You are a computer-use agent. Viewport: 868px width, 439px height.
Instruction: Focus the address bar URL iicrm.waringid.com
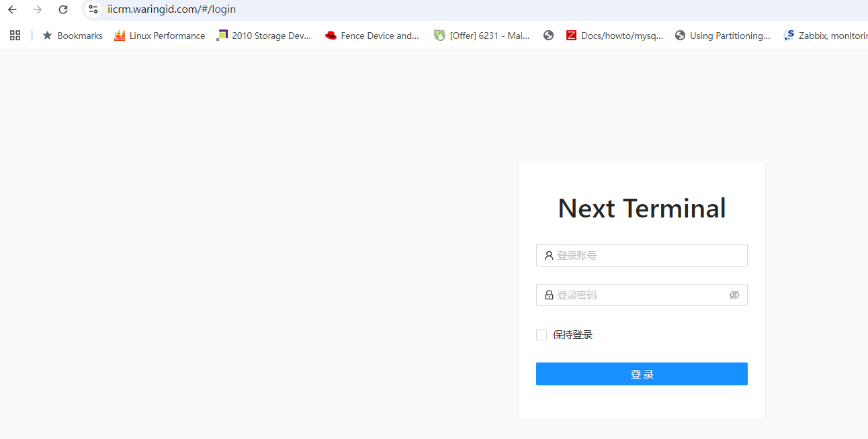point(171,9)
